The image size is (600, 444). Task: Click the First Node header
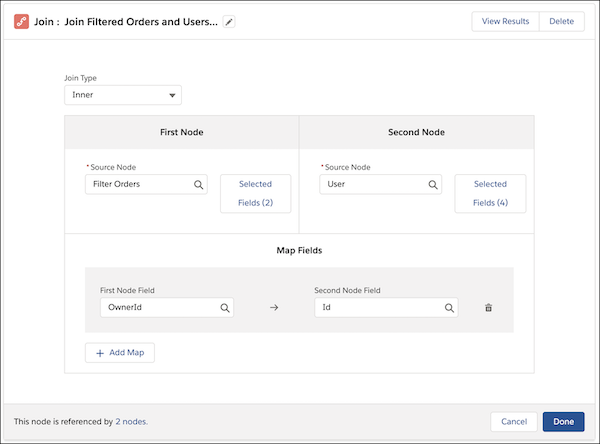point(182,132)
